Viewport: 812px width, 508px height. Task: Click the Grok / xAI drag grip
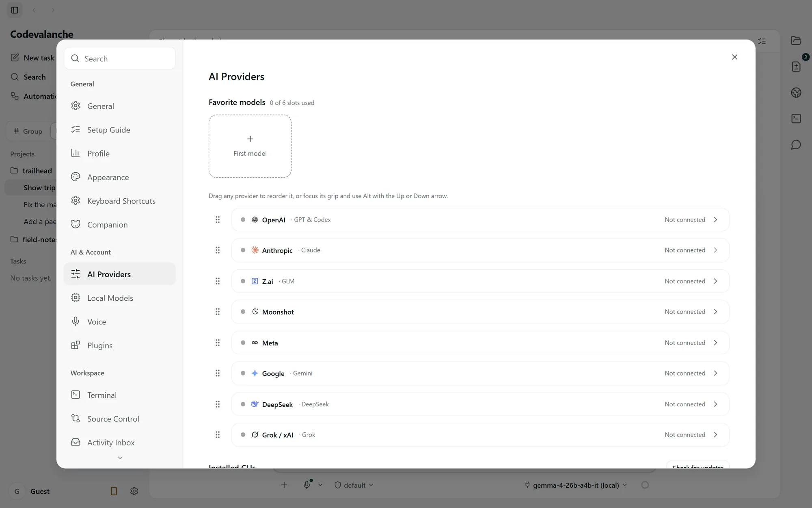point(218,435)
